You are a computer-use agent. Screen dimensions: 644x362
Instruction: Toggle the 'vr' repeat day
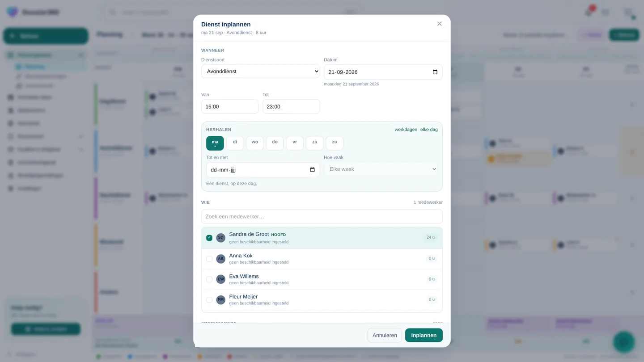[x=295, y=143]
